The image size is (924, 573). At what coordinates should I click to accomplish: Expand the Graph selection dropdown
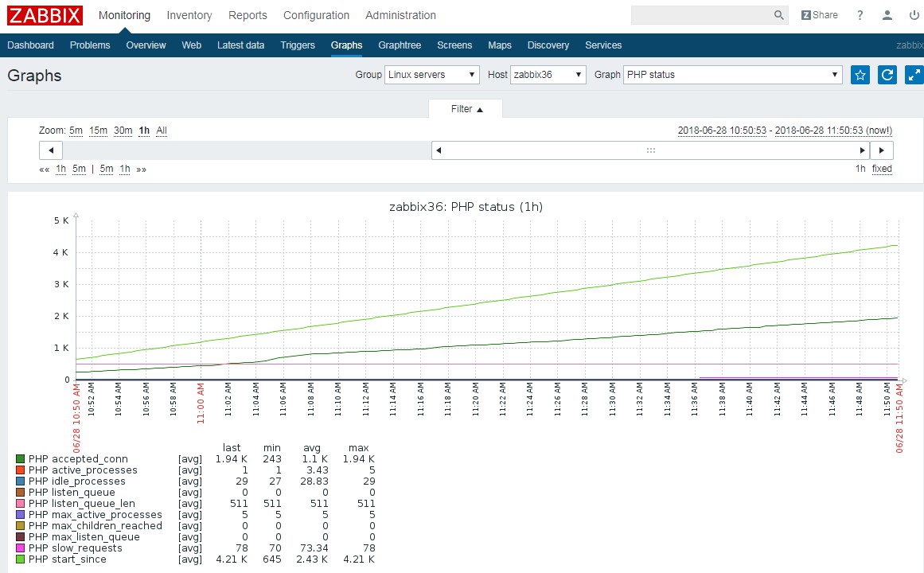point(732,75)
